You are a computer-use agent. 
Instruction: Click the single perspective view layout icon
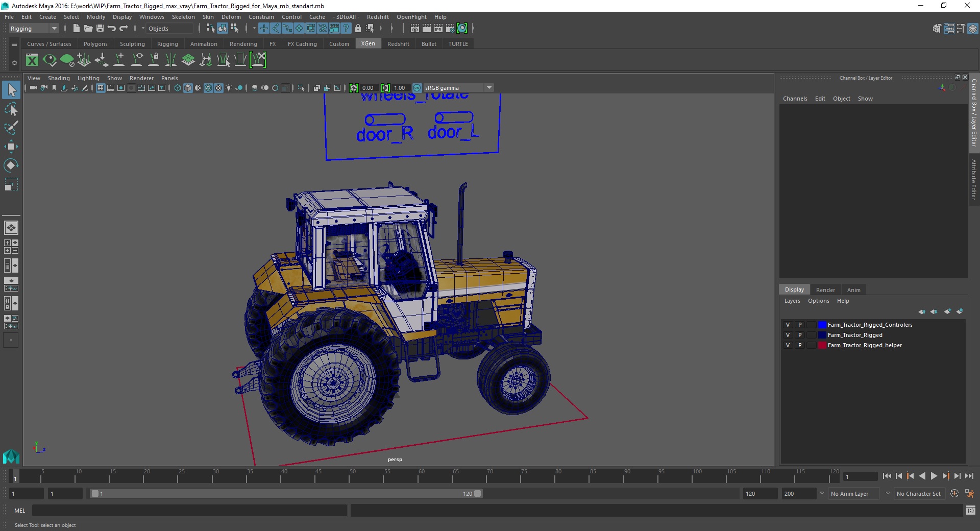pyautogui.click(x=11, y=228)
